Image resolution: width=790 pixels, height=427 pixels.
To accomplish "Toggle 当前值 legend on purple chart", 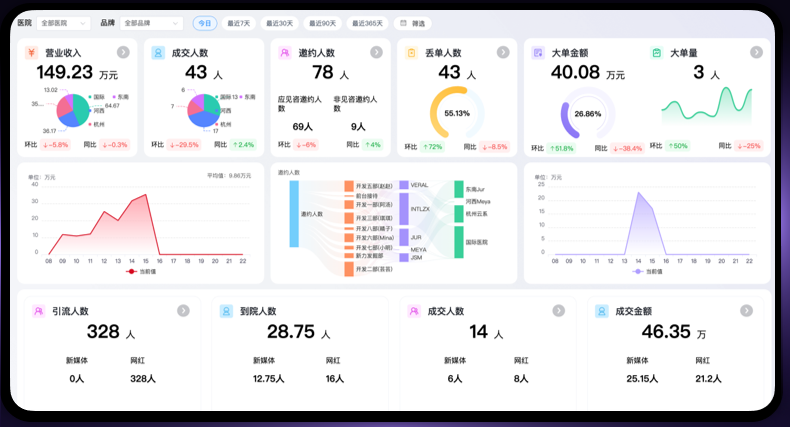I will pyautogui.click(x=647, y=271).
